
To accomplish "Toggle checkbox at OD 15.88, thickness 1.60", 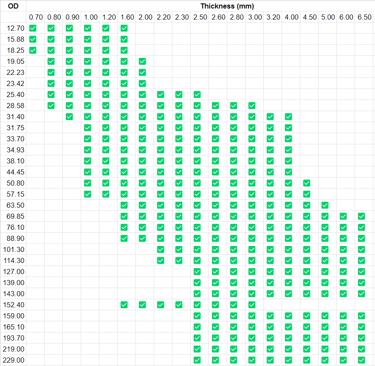I will (124, 39).
